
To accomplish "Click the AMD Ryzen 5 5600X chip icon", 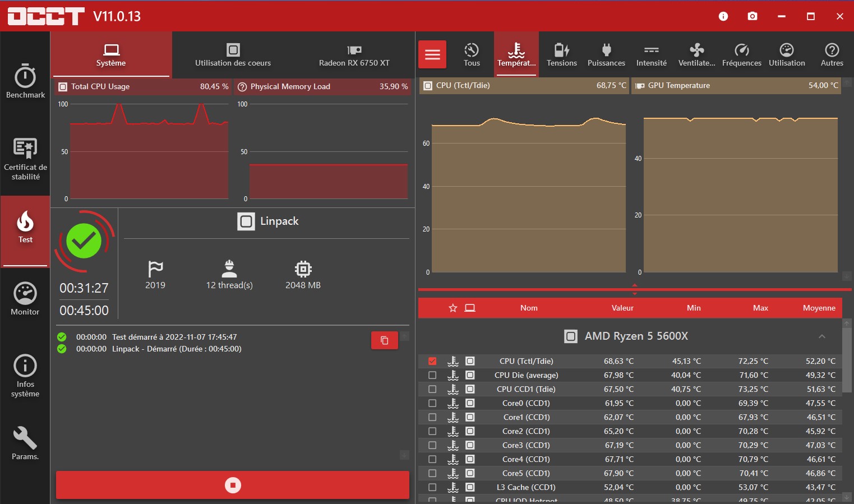I will (x=571, y=336).
